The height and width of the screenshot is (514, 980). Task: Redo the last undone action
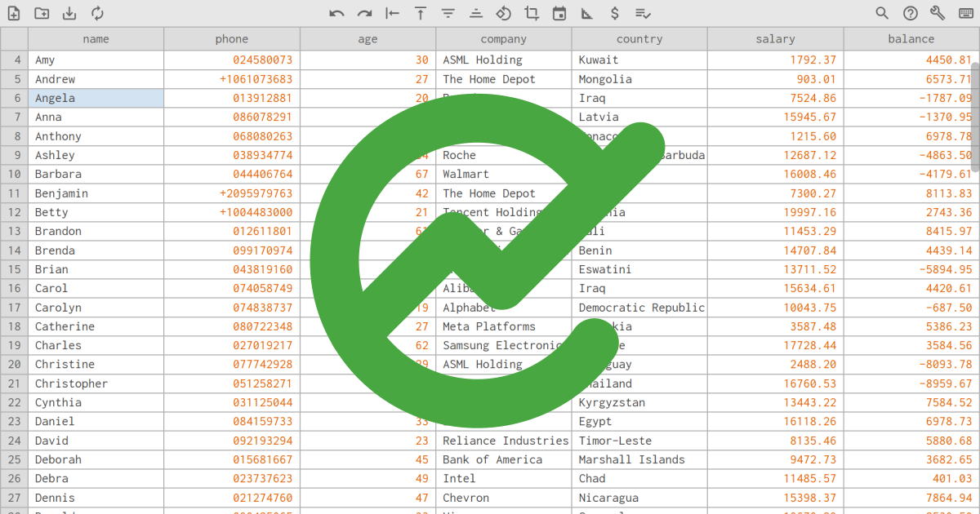click(364, 13)
